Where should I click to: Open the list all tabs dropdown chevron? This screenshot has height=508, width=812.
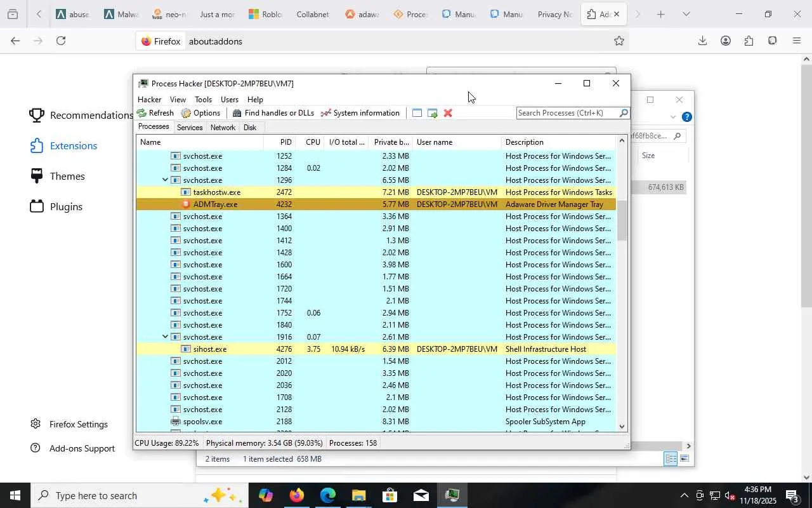click(686, 14)
